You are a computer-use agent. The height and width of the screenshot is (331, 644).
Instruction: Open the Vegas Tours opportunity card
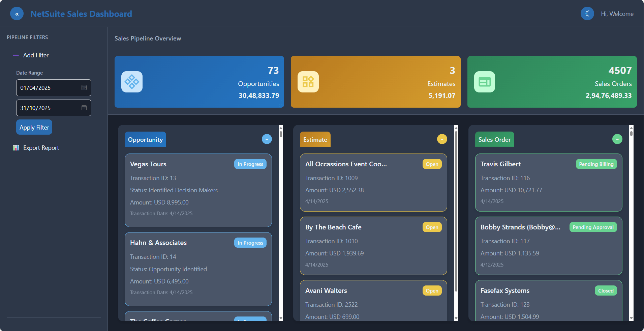[198, 190]
